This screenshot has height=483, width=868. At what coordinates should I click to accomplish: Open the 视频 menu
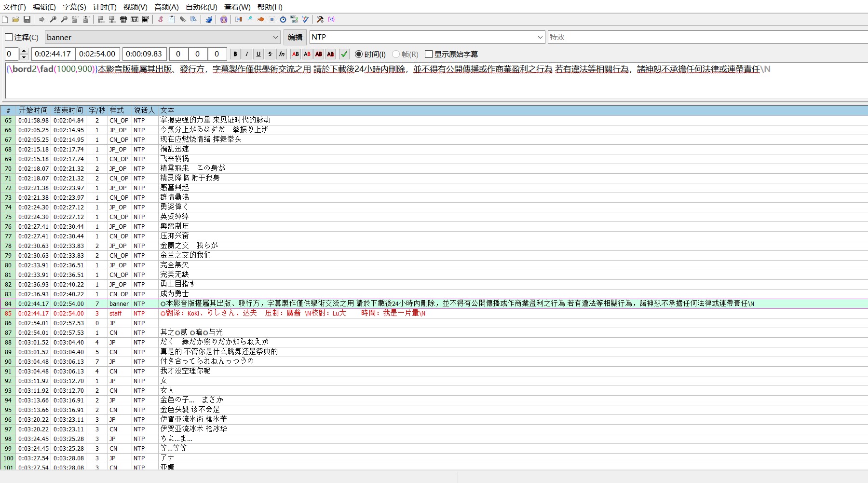tap(135, 7)
